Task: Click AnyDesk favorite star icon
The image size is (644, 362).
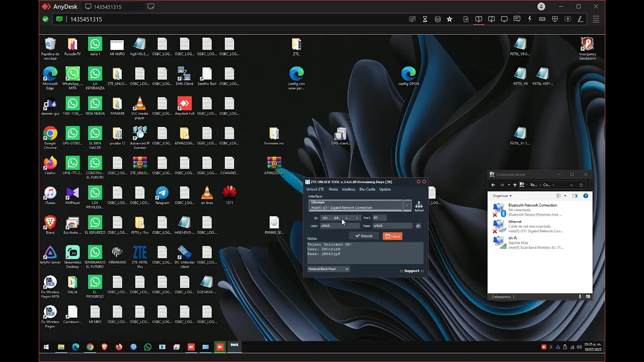Action: pyautogui.click(x=449, y=19)
